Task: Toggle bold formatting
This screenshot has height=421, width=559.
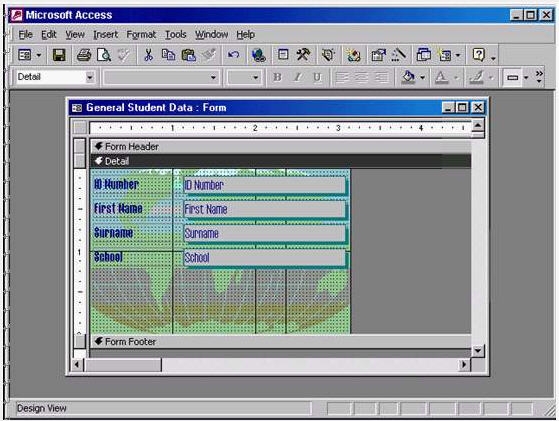Action: 277,77
